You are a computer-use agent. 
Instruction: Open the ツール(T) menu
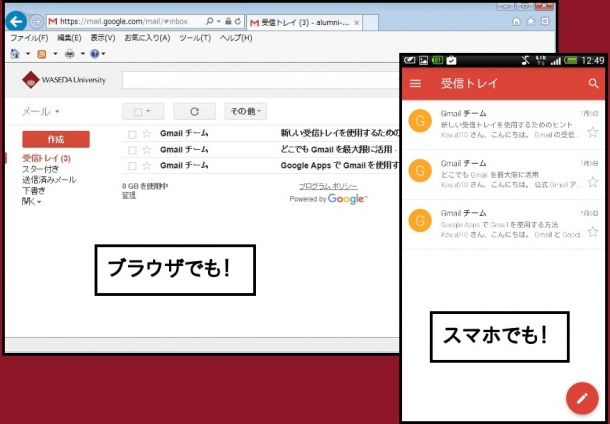coord(195,38)
